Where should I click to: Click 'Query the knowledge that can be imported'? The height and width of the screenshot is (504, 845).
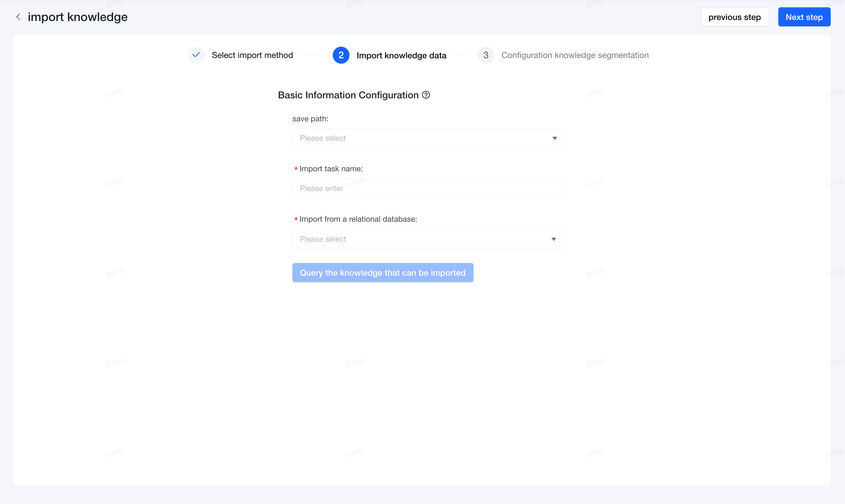[x=382, y=272]
